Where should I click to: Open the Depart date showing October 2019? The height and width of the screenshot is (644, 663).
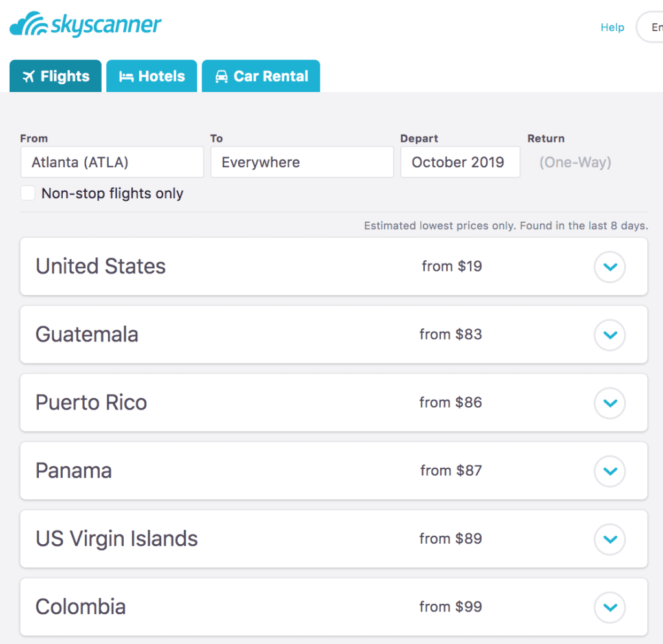tap(460, 162)
